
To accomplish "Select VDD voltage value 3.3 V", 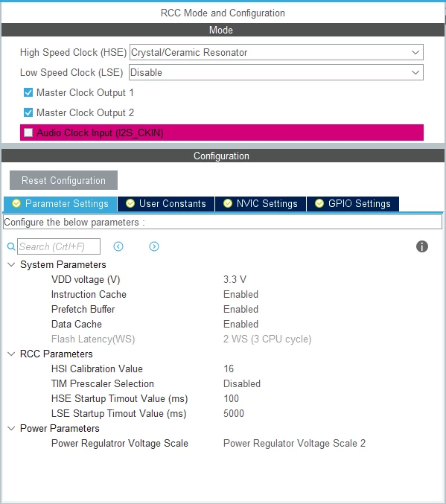I will 235,279.
